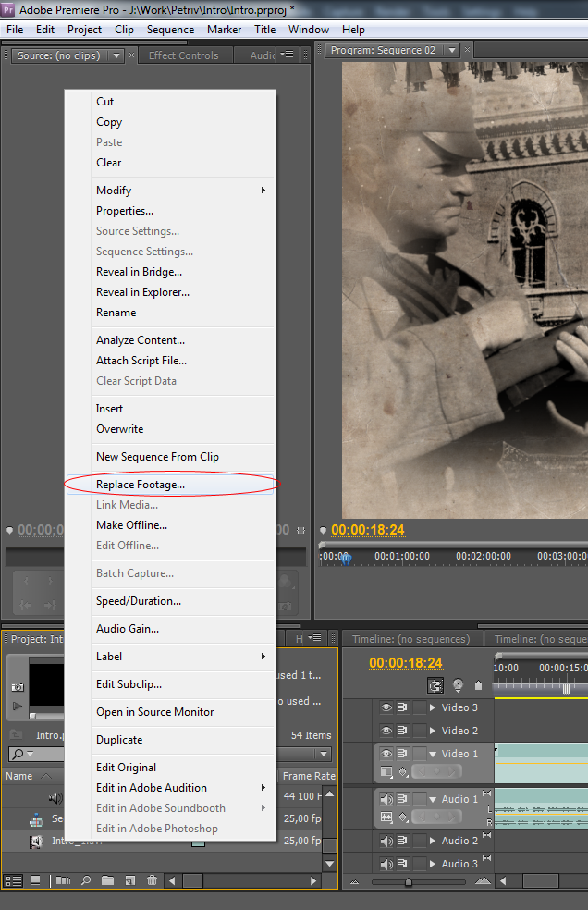Expand the Audio 3 track

click(x=433, y=864)
